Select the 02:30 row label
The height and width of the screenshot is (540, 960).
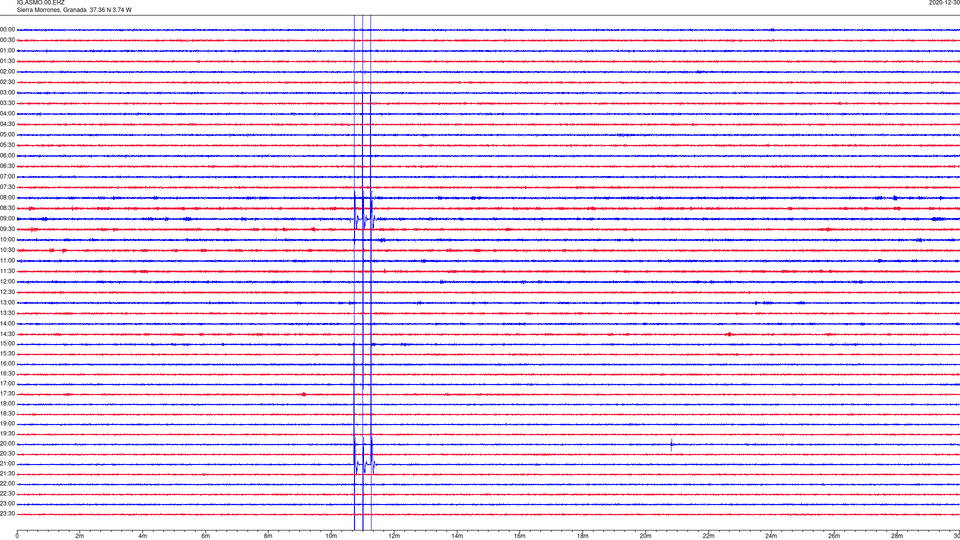[x=7, y=82]
